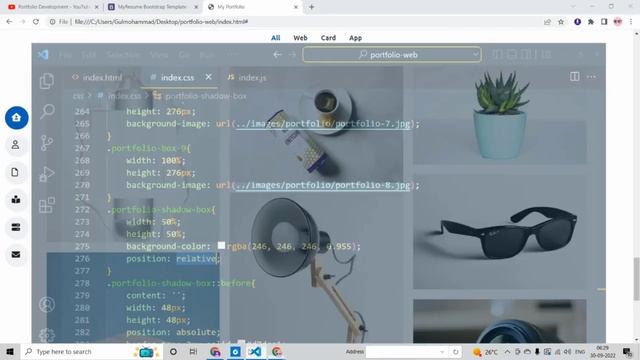Switch to MyResume Bootstrap Template tab
The image size is (640, 360).
coord(153,7)
